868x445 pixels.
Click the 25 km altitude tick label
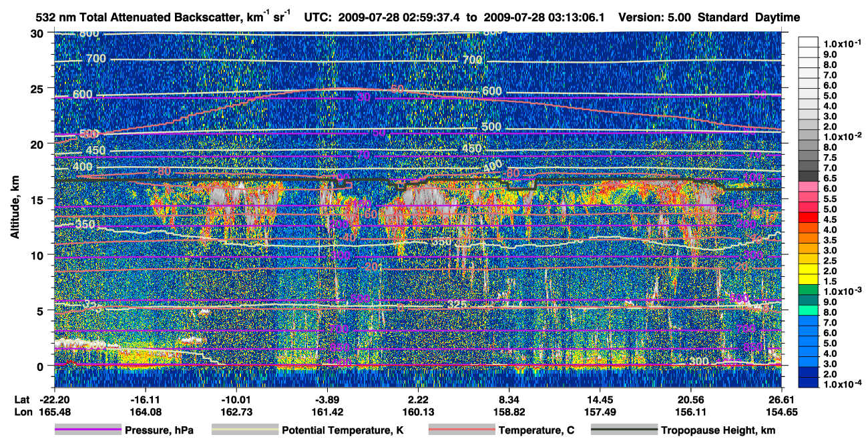pos(38,88)
